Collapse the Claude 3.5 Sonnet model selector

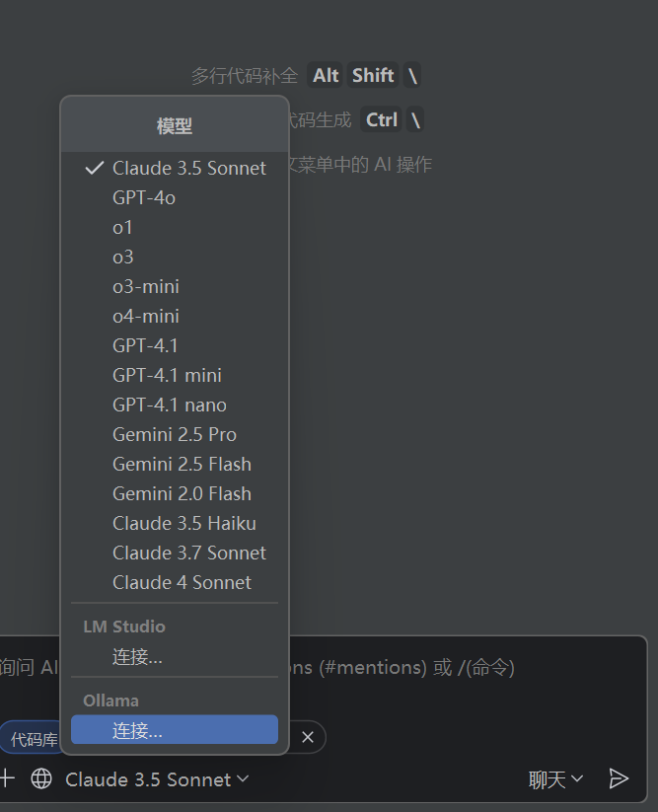click(x=157, y=779)
